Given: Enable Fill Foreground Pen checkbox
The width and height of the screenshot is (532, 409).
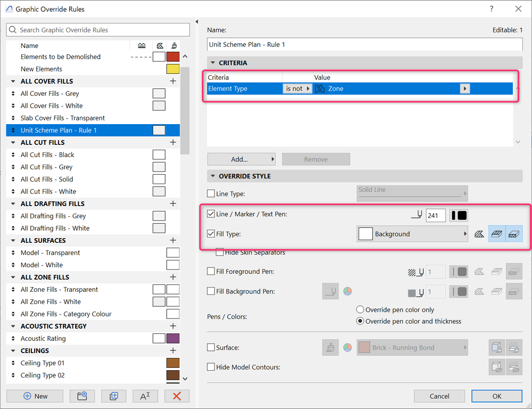Looking at the screenshot, I should 211,271.
